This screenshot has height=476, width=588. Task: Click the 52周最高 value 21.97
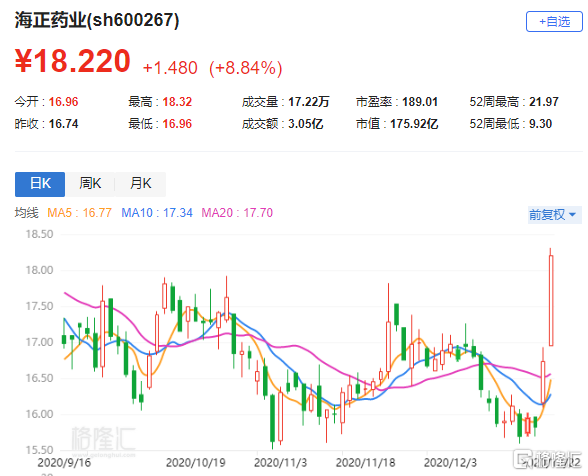[544, 102]
